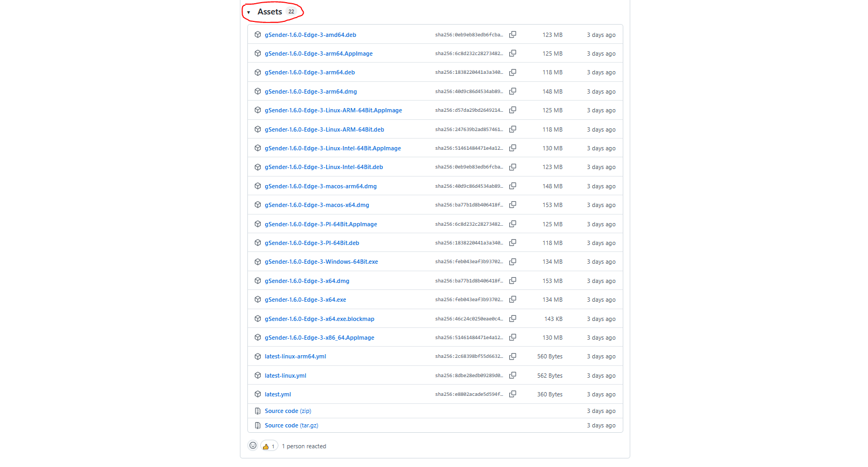868x467 pixels.
Task: Download the Linux-Intel-64Bit.AppImage asset
Action: coord(333,148)
